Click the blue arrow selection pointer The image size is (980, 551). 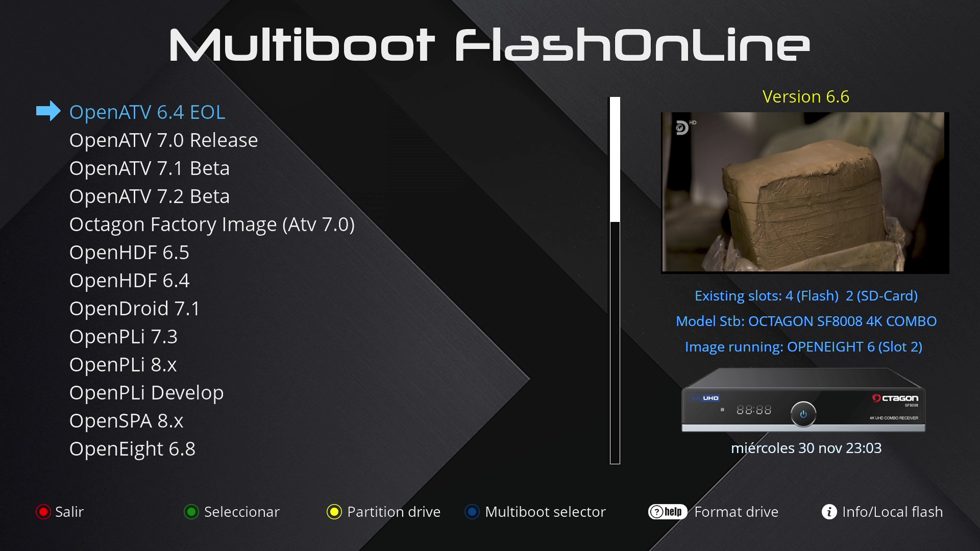48,111
